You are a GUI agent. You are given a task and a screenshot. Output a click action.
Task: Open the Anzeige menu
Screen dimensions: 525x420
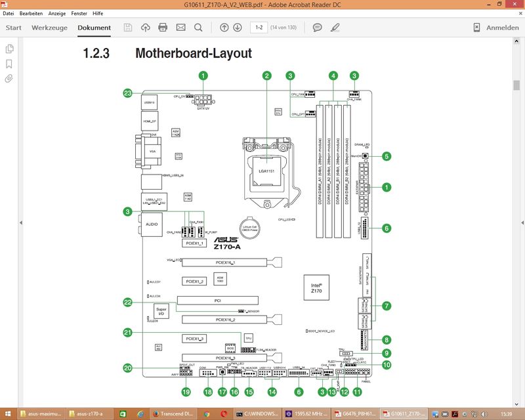tap(58, 13)
